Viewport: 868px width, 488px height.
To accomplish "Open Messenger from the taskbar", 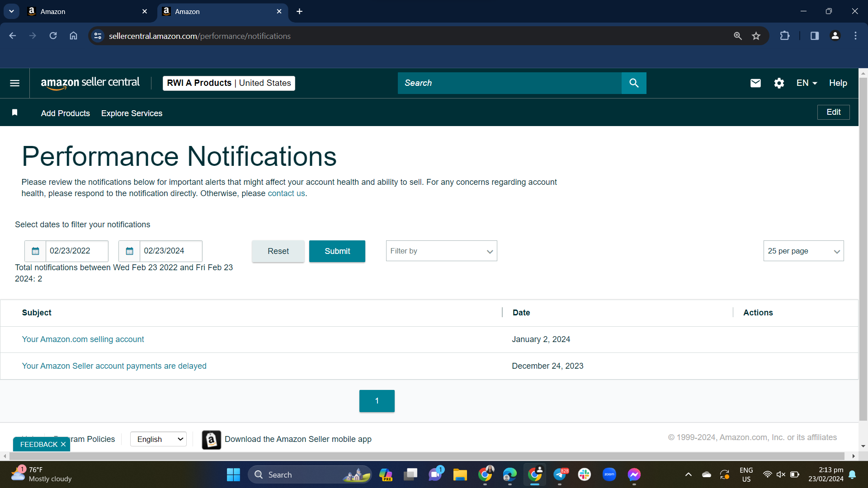I will (634, 475).
